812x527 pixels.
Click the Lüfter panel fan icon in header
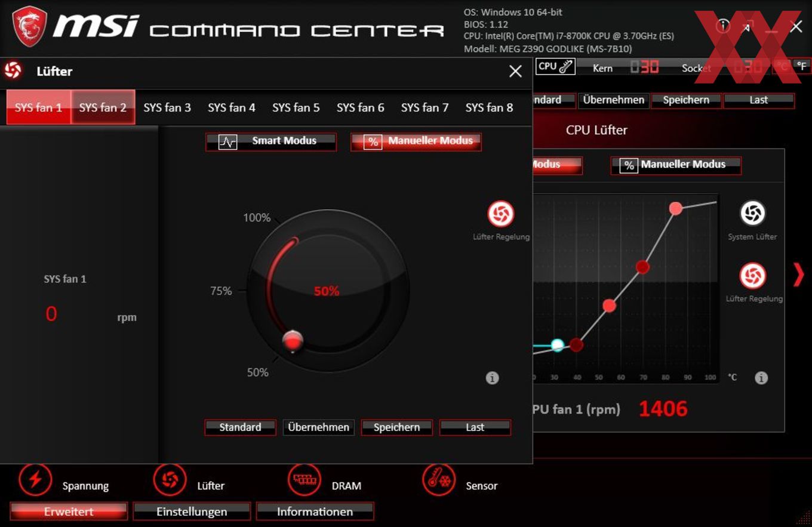[13, 71]
